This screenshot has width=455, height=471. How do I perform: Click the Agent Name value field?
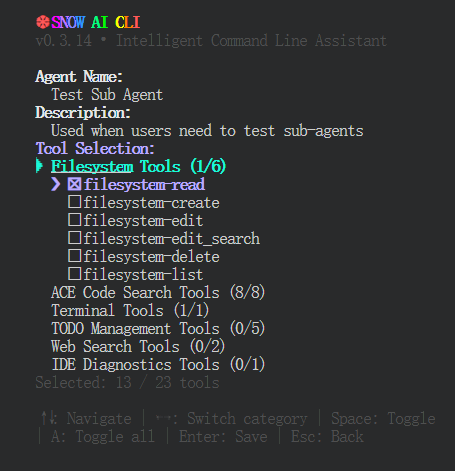point(107,95)
